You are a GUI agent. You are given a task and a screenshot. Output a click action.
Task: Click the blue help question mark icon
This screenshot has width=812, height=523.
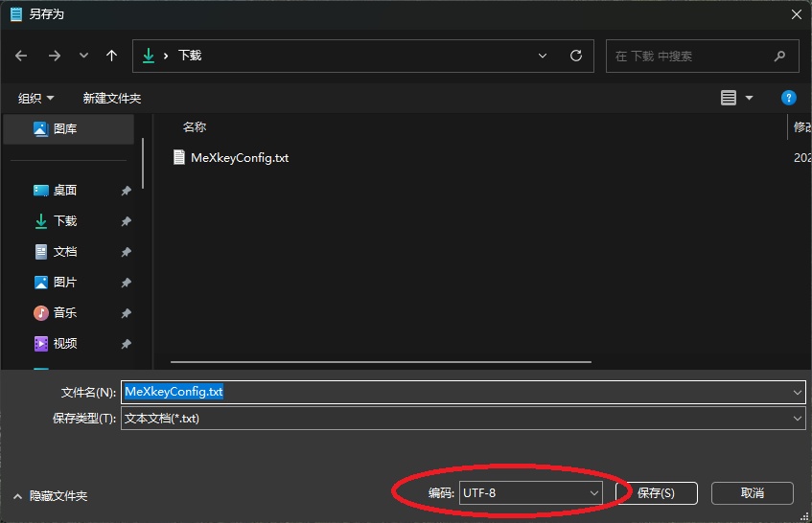(x=788, y=98)
